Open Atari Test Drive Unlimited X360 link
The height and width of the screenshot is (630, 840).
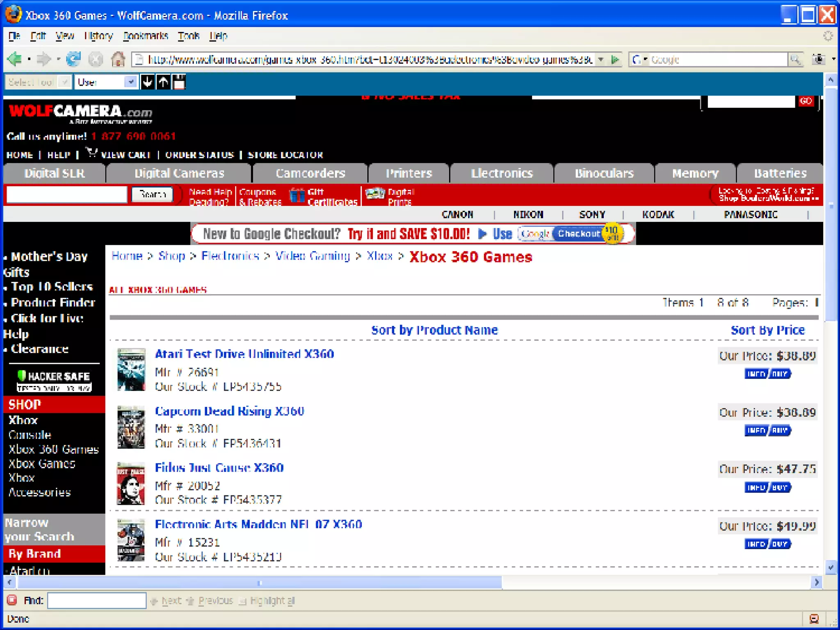(244, 354)
